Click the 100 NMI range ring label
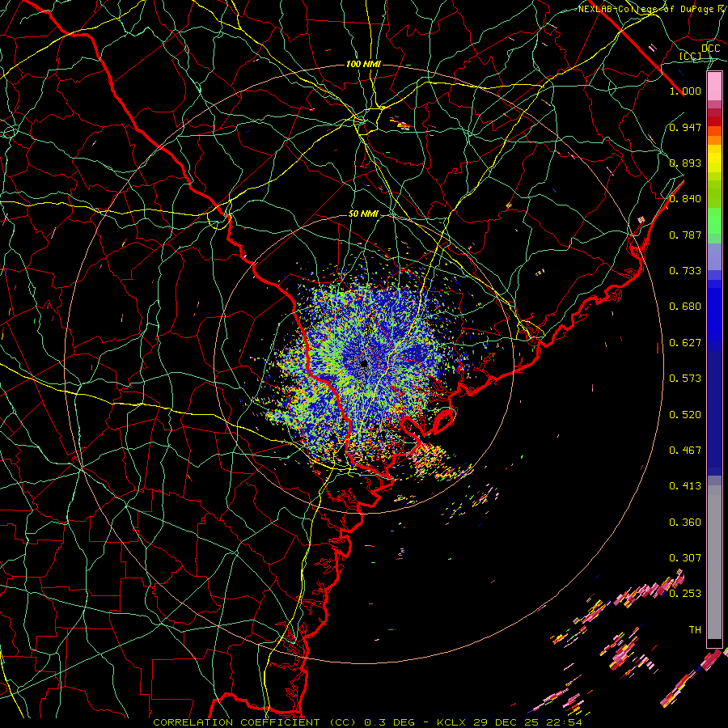The image size is (728, 728). pos(363,64)
